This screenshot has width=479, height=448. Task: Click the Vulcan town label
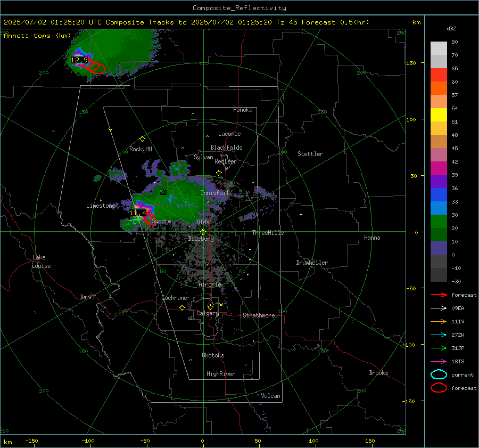270,396
